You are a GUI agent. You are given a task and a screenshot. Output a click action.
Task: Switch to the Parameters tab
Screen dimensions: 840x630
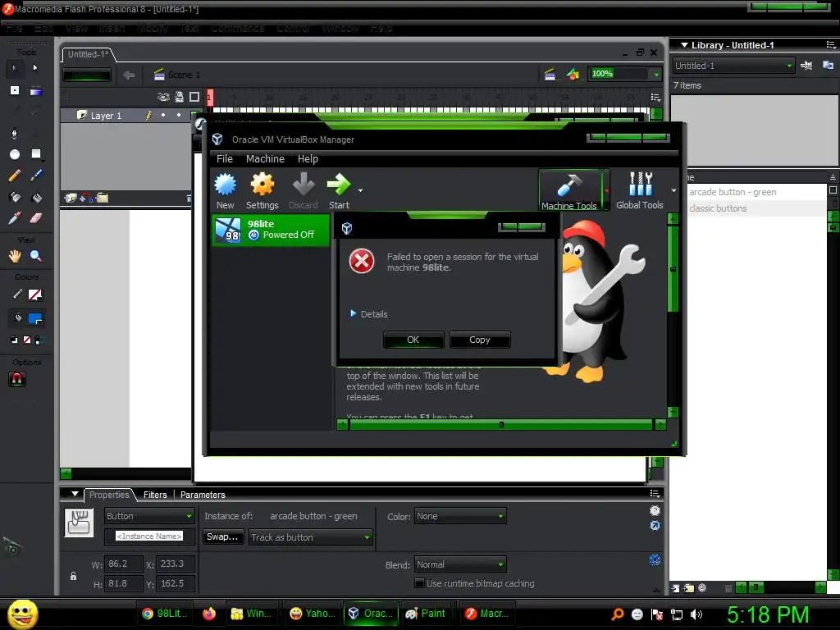[x=203, y=495]
